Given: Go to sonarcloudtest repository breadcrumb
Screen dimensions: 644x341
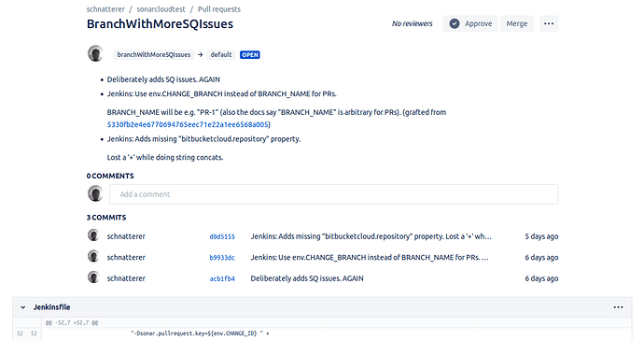Looking at the screenshot, I should [x=161, y=9].
